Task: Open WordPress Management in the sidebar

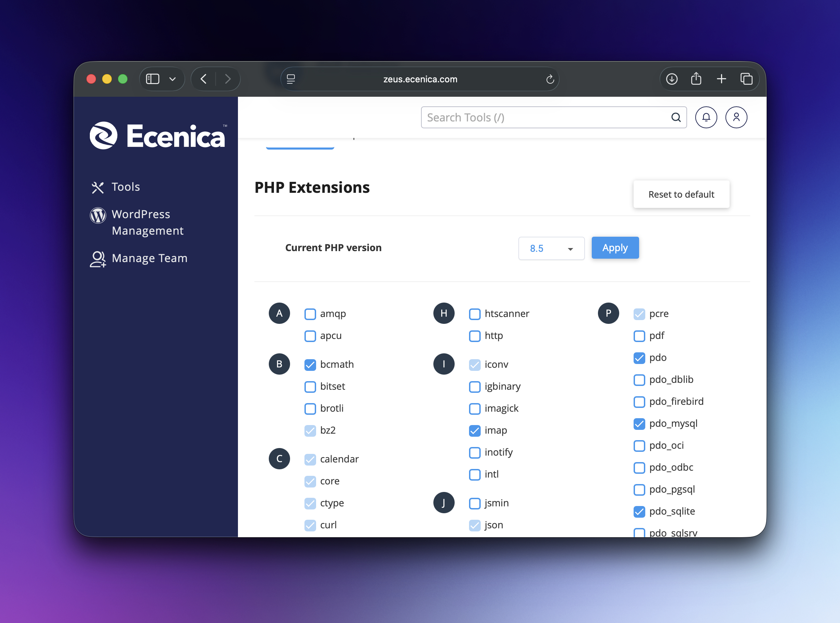Action: pos(137,223)
